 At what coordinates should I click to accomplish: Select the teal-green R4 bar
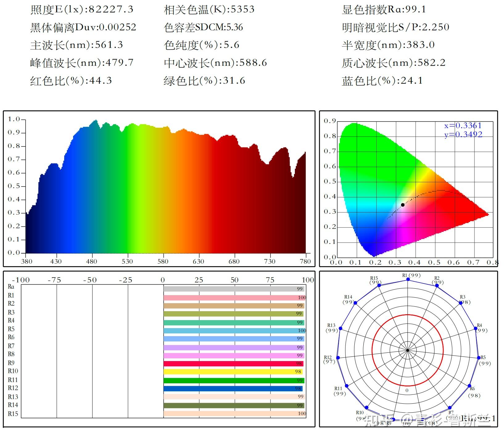(234, 323)
